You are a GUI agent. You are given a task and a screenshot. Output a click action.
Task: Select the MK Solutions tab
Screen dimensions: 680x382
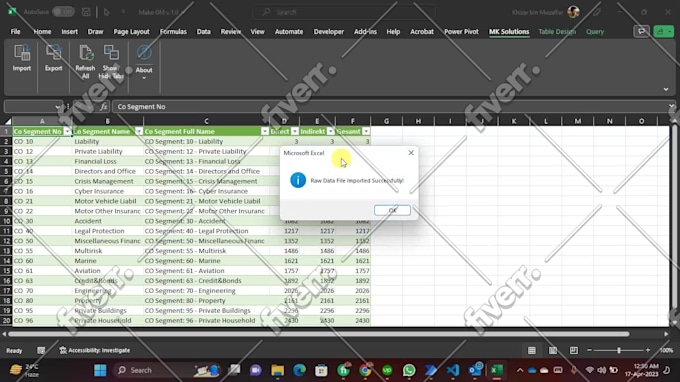point(509,32)
